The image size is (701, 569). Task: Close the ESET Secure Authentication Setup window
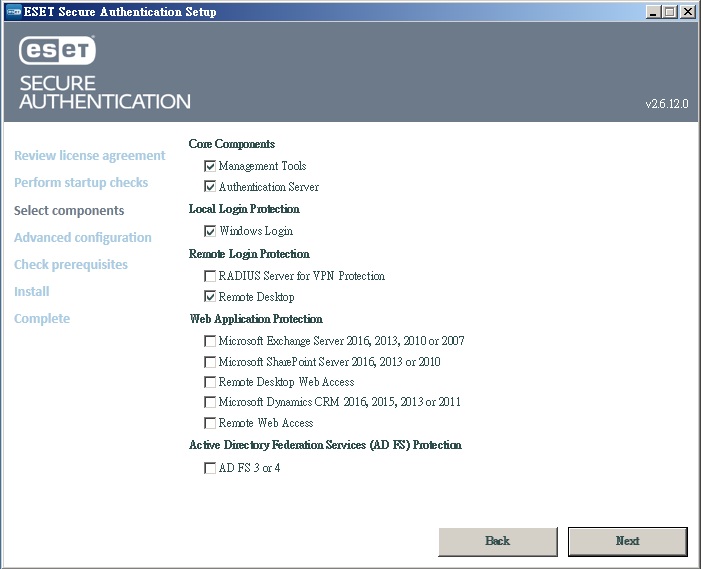point(687,12)
